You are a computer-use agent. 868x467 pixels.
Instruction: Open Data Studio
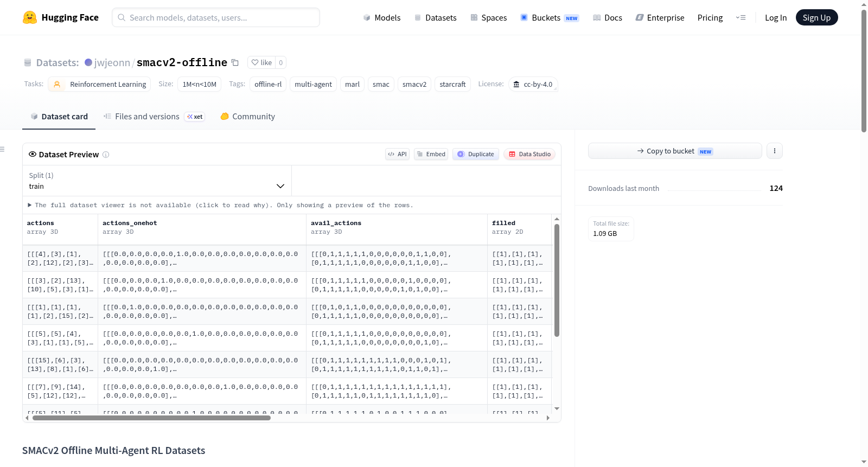pyautogui.click(x=529, y=154)
